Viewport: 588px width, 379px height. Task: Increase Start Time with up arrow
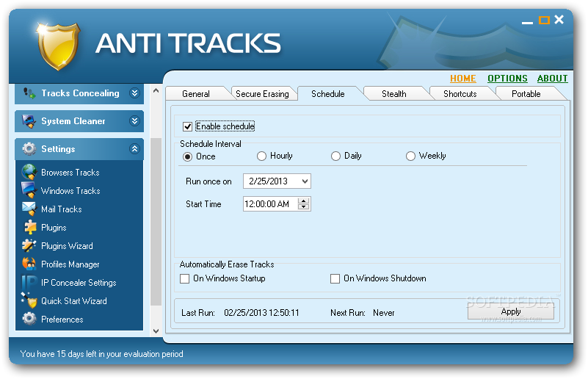coord(303,201)
